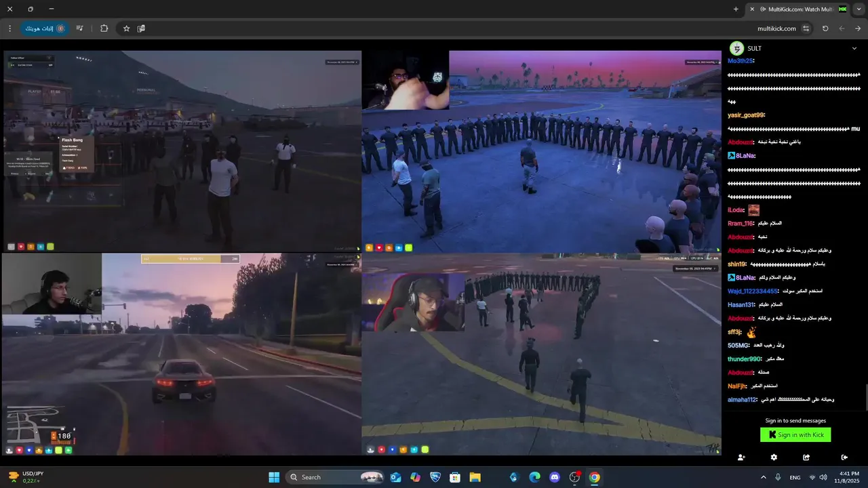
Task: Click cyan overlay icon in top-left stream
Action: point(40,247)
